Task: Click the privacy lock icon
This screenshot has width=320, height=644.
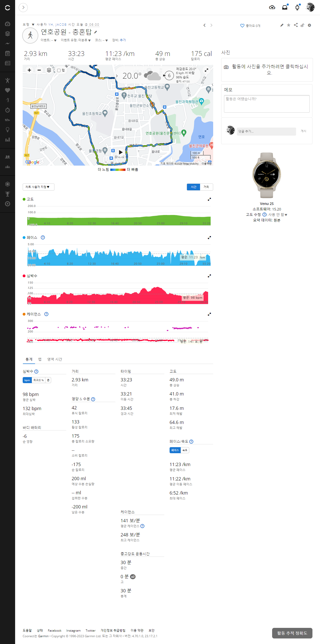Action: (x=303, y=25)
